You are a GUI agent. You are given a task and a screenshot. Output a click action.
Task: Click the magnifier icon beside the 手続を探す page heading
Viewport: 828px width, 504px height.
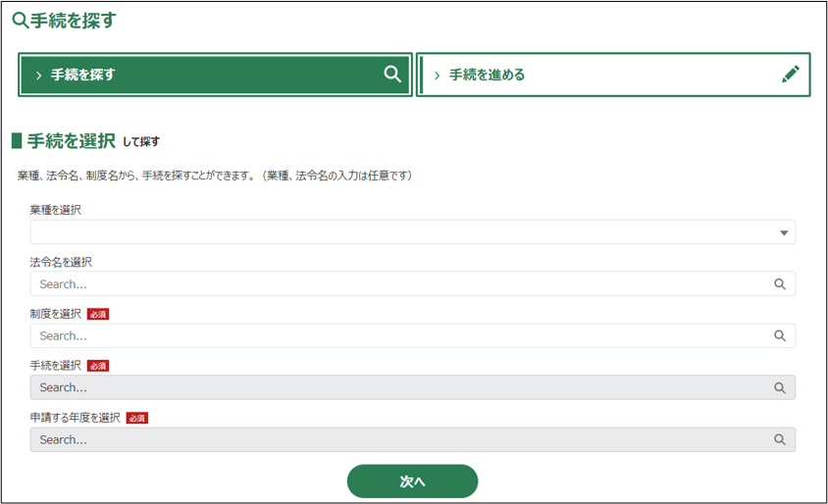[x=20, y=20]
